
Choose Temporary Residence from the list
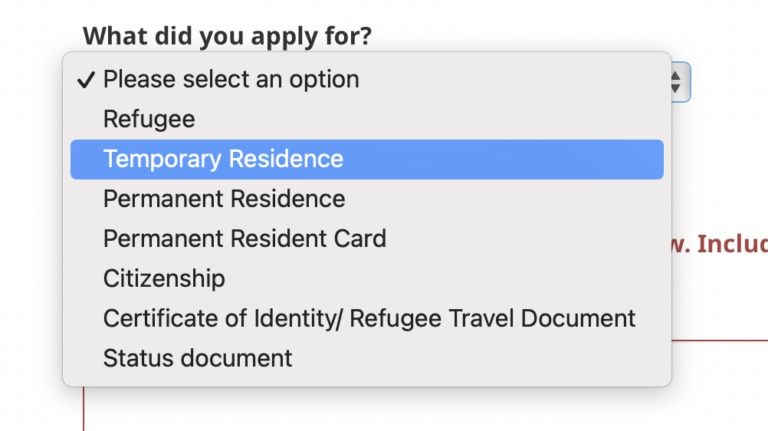[223, 159]
